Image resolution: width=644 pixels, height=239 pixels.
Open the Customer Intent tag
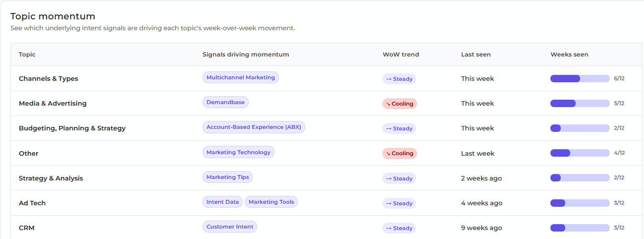230,227
